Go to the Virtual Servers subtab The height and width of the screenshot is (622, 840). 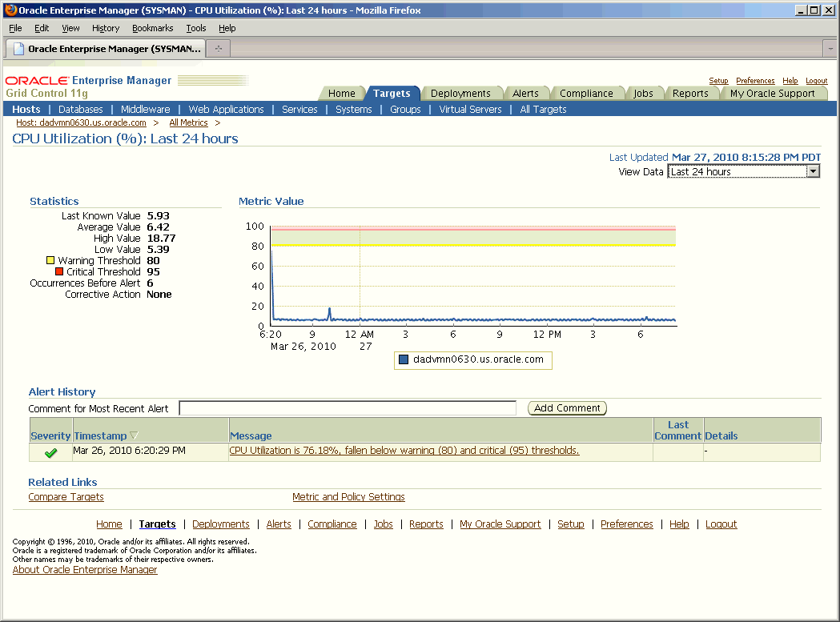470,110
